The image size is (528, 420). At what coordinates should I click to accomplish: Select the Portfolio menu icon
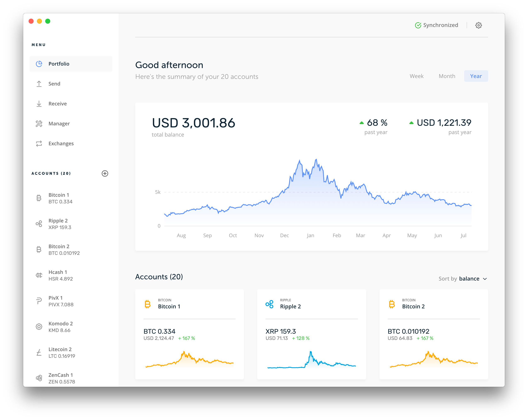(39, 64)
